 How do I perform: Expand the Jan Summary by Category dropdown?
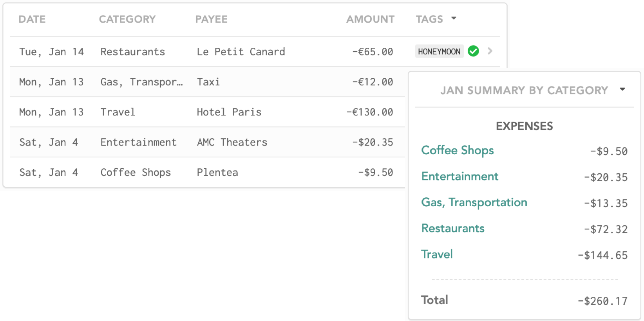pyautogui.click(x=622, y=89)
